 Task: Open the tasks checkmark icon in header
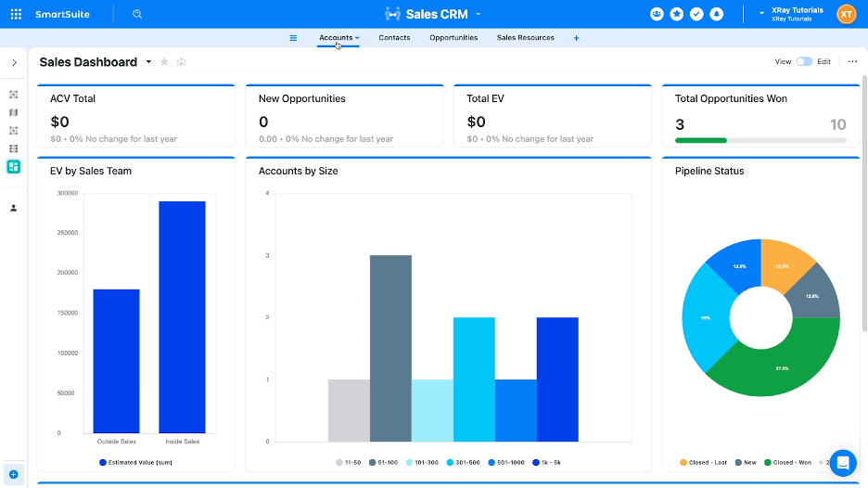tap(696, 15)
